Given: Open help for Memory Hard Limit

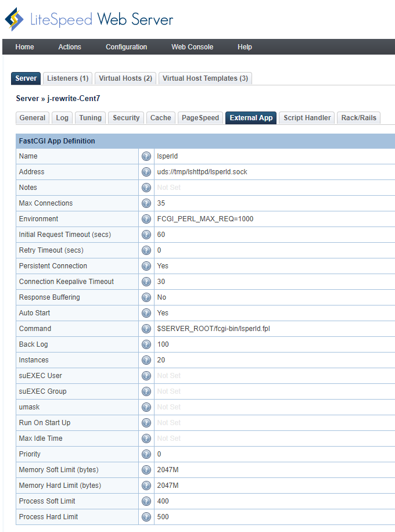Looking at the screenshot, I should (146, 486).
